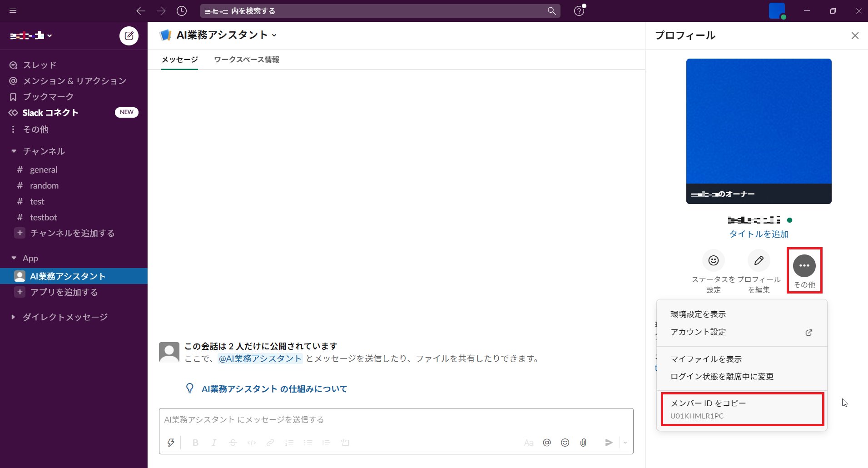868x468 pixels.
Task: Switch to the ワークスペース情報 tab
Action: (246, 60)
